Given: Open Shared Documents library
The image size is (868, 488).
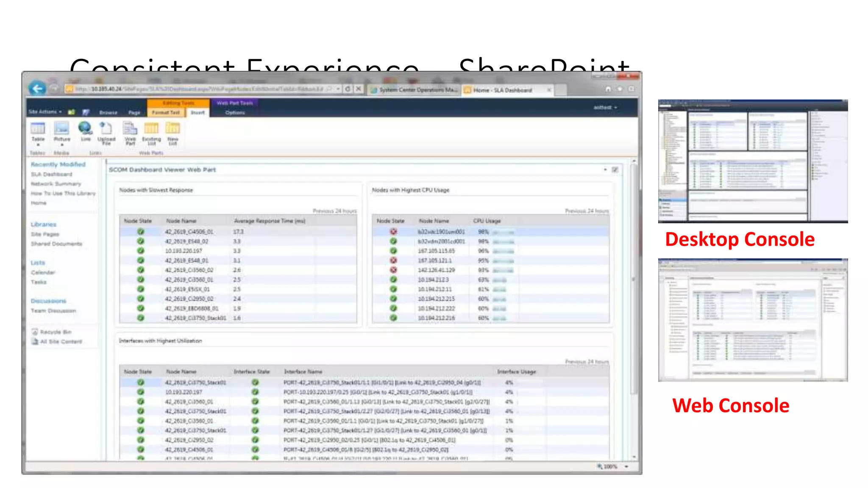Looking at the screenshot, I should (x=56, y=244).
